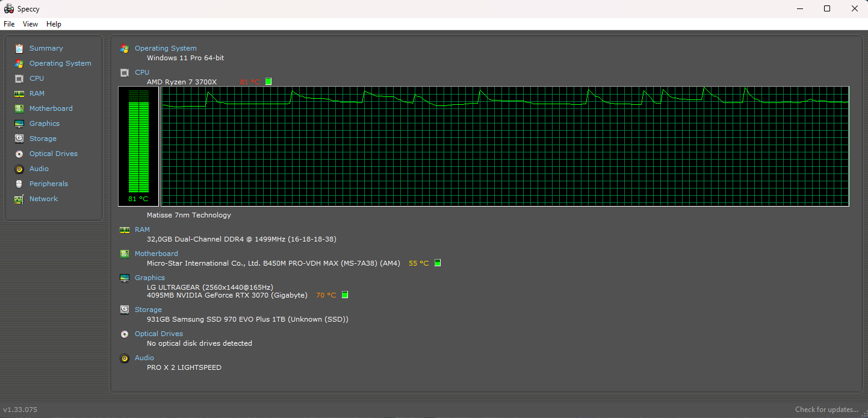The height and width of the screenshot is (418, 868).
Task: Click the Operating System section heading
Action: click(166, 48)
